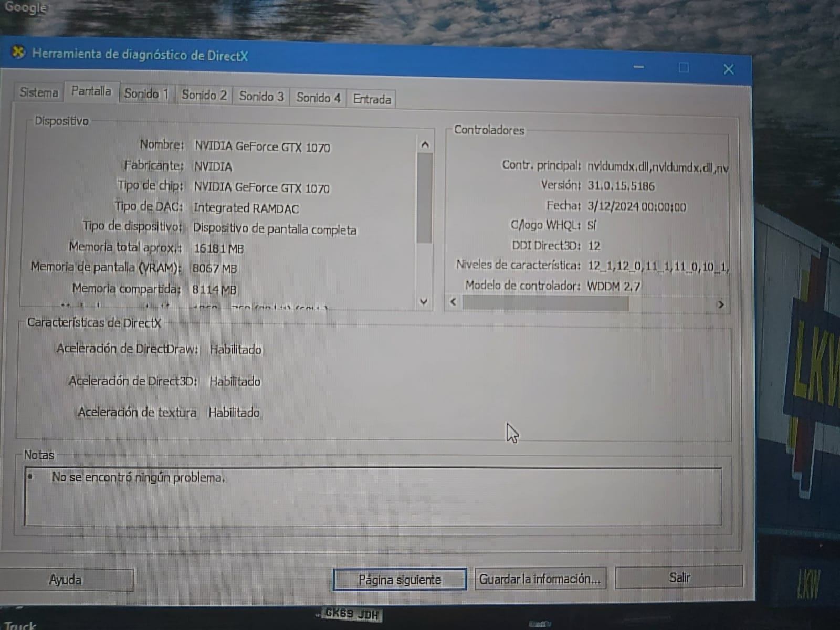Click the DirectDraw acceleration Habilitado value
The width and height of the screenshot is (840, 630).
235,350
